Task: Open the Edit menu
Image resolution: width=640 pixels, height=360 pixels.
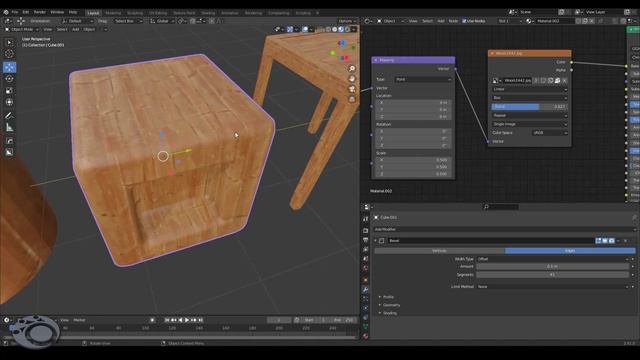Action: point(26,12)
